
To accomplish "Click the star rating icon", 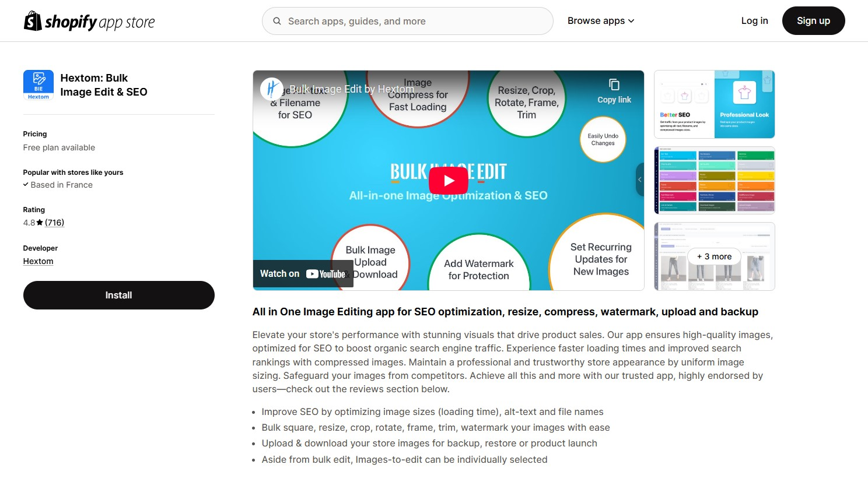I will pos(40,223).
